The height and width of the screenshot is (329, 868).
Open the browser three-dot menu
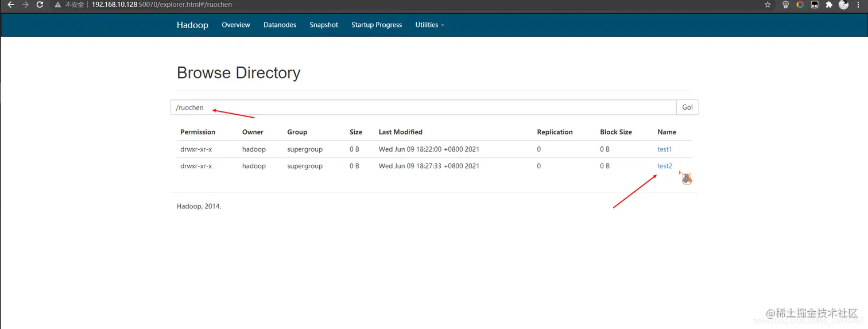[x=859, y=5]
